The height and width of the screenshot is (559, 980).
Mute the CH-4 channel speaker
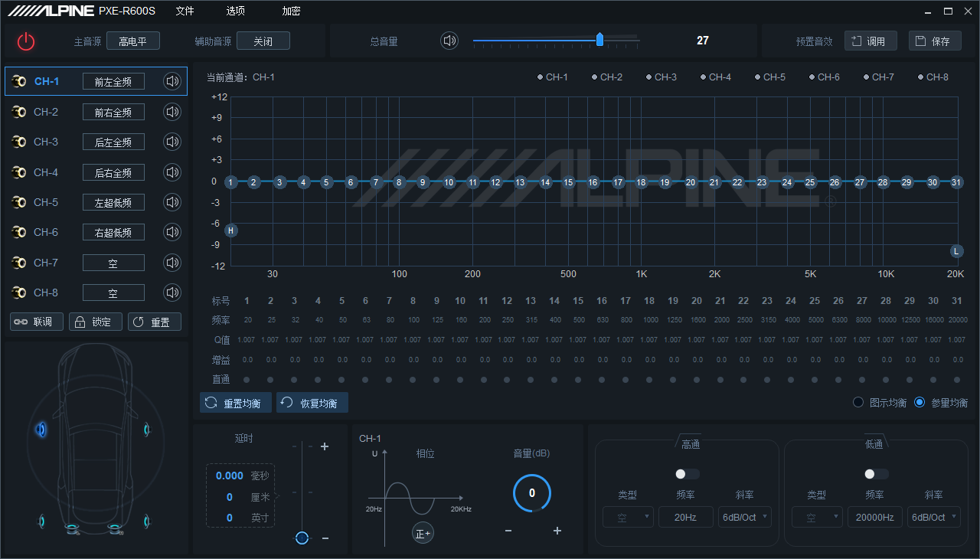pyautogui.click(x=172, y=172)
